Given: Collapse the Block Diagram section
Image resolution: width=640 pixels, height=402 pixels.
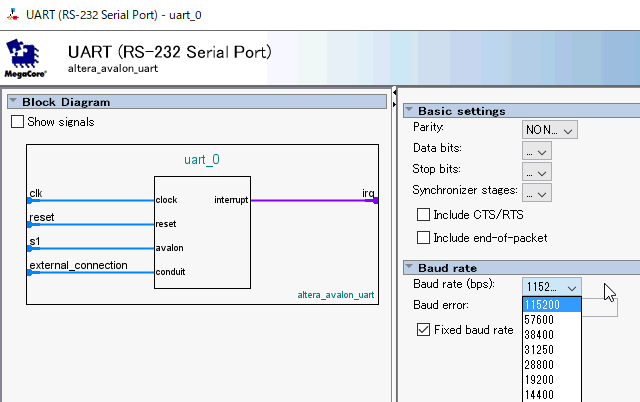Looking at the screenshot, I should pyautogui.click(x=13, y=100).
